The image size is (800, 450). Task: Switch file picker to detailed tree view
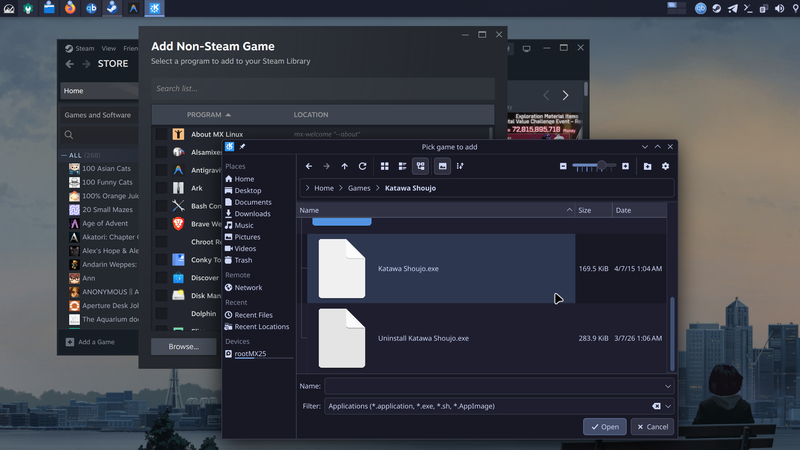coord(420,166)
